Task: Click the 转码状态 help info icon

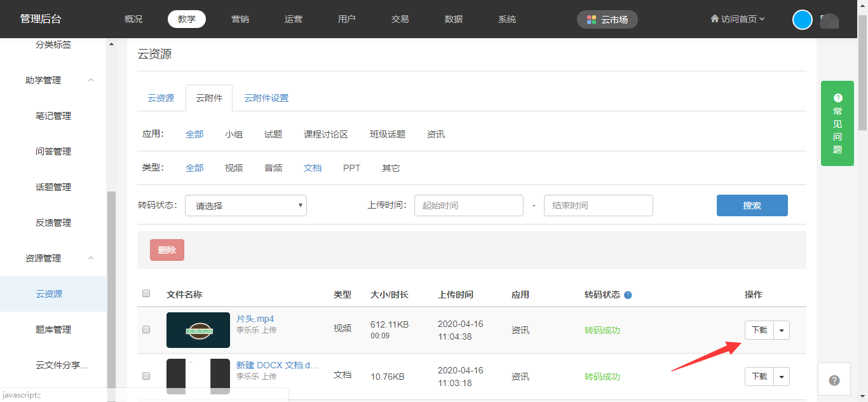Action: point(628,295)
